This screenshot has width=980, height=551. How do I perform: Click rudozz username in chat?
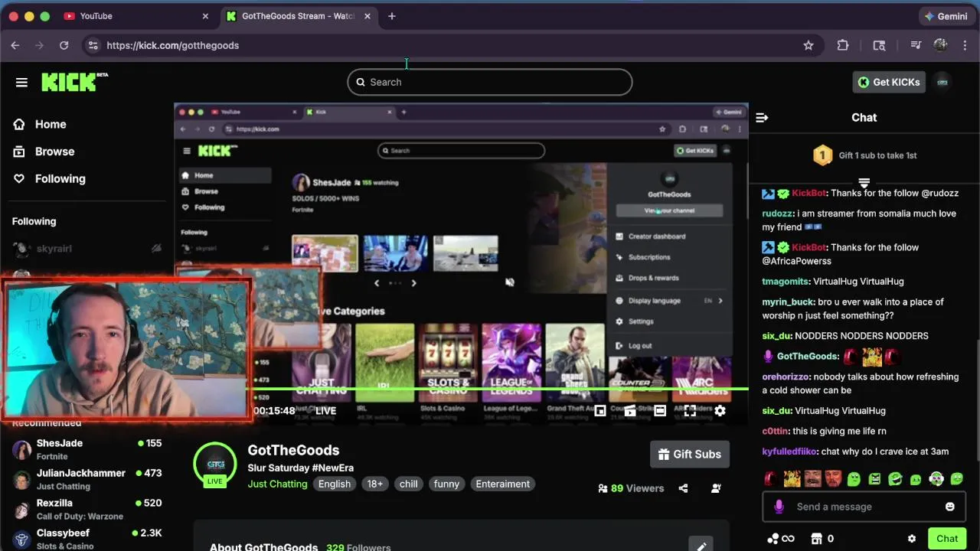click(x=777, y=214)
